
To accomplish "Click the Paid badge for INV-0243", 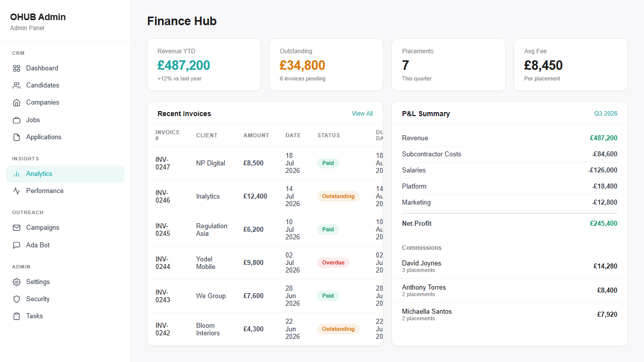I will coord(328,296).
